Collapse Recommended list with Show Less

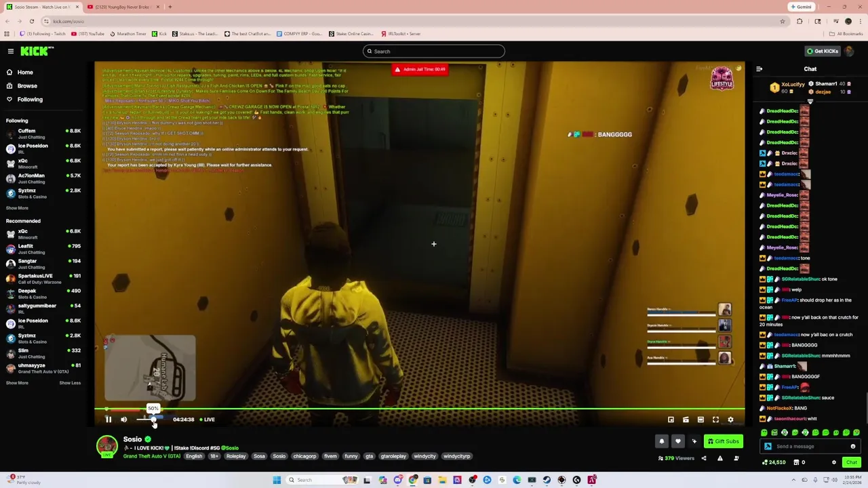[70, 383]
